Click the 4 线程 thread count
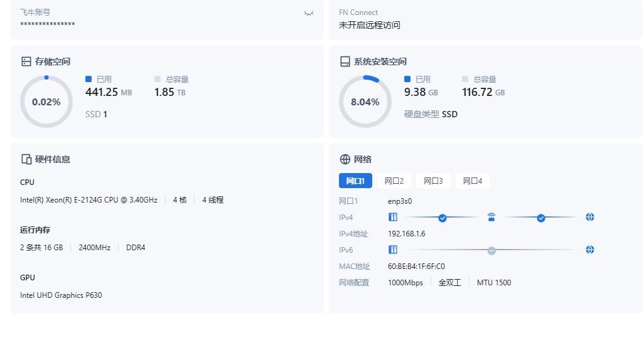 coord(213,200)
